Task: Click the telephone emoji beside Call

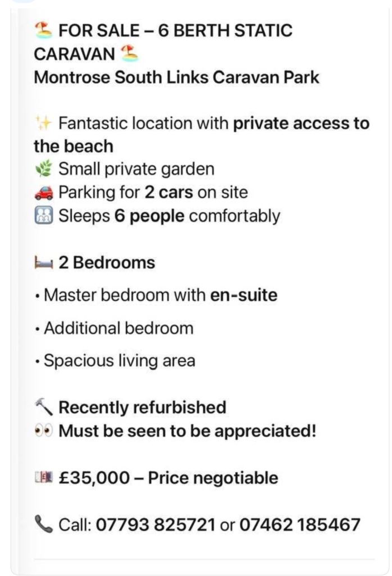Action: 44,525
